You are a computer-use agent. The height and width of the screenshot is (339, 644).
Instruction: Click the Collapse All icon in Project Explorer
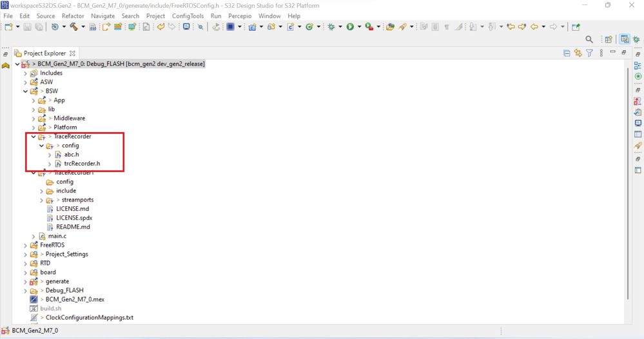point(567,53)
